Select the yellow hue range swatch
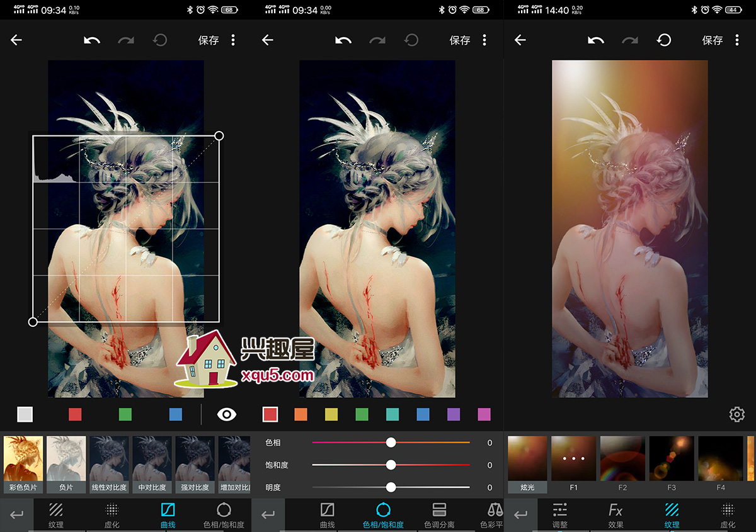Screen dimensions: 756x532 pyautogui.click(x=331, y=414)
